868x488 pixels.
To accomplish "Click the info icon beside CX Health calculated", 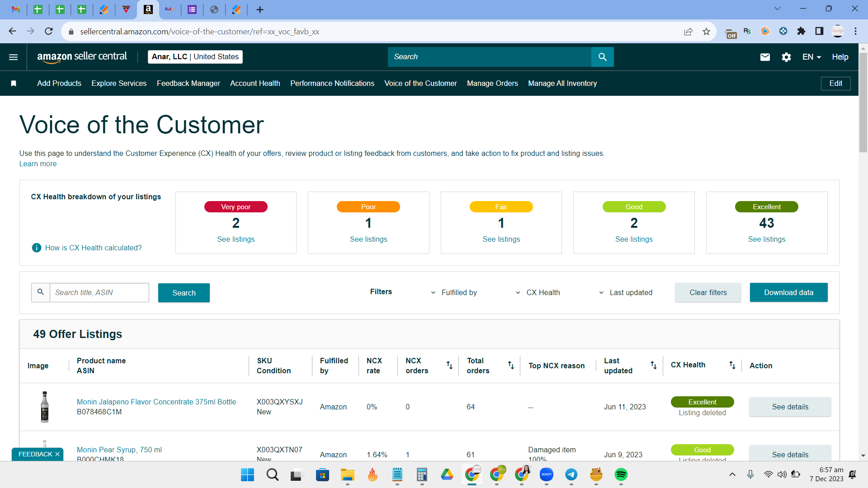I will (x=37, y=248).
